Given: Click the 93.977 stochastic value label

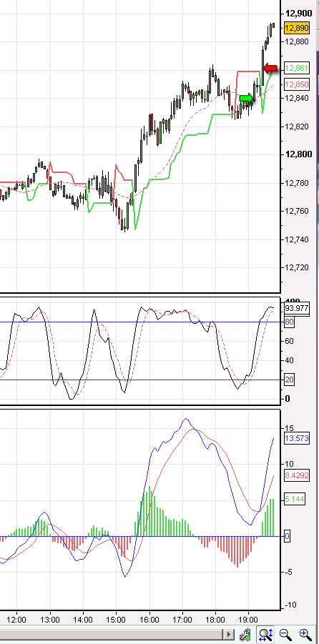Looking at the screenshot, I should coord(296,308).
